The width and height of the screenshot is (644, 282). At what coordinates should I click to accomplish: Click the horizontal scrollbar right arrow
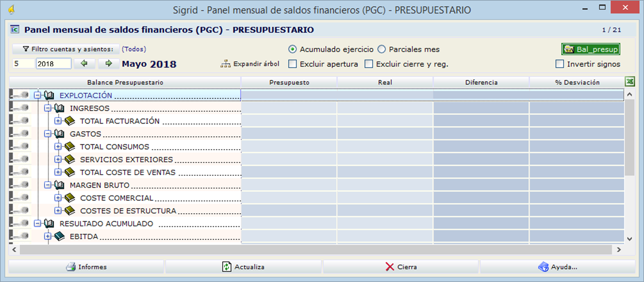click(619, 250)
